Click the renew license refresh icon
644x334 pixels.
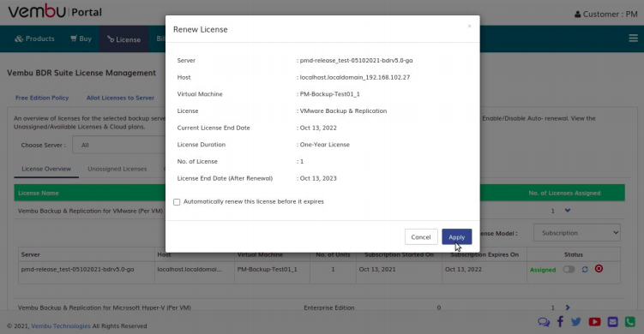tap(585, 269)
